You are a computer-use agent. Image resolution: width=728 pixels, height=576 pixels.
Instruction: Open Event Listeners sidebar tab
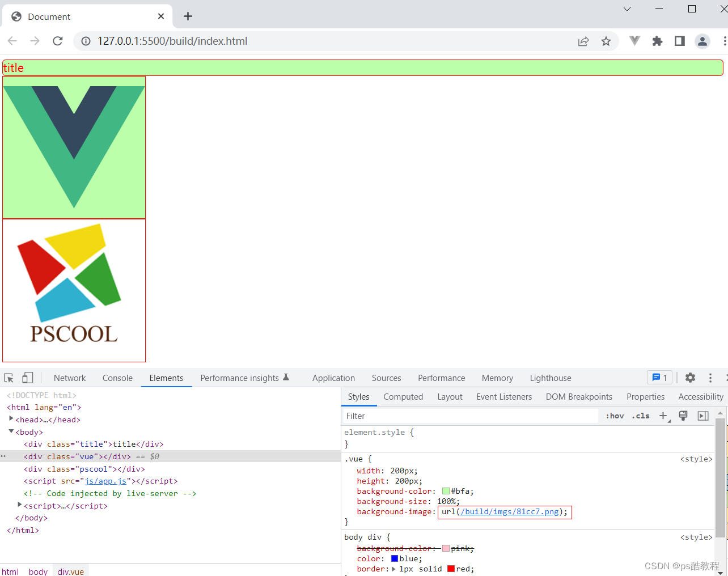pyautogui.click(x=504, y=397)
